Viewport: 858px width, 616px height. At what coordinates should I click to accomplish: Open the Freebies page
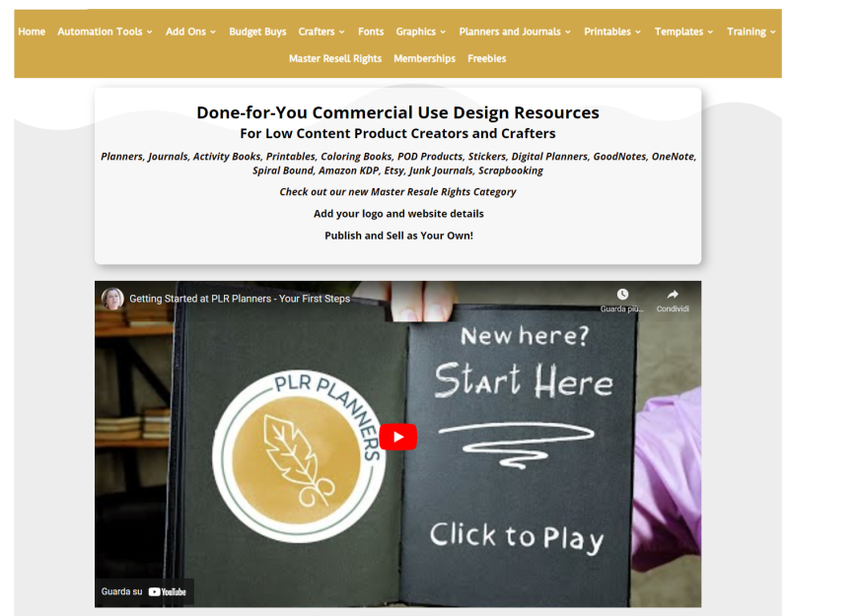coord(486,58)
